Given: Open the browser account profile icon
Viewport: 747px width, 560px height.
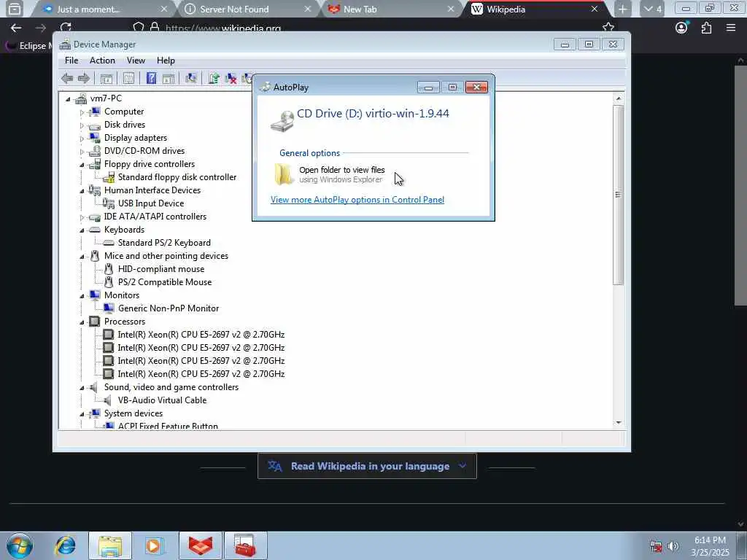Looking at the screenshot, I should (681, 28).
